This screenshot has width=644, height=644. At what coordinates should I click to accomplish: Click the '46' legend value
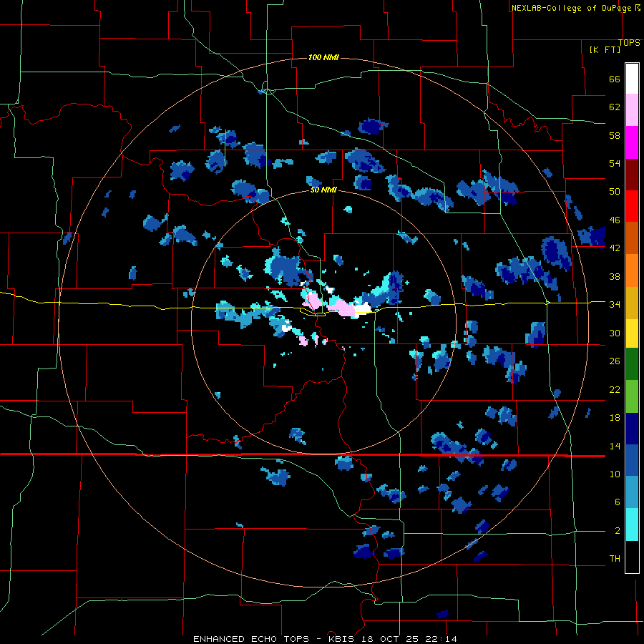615,220
